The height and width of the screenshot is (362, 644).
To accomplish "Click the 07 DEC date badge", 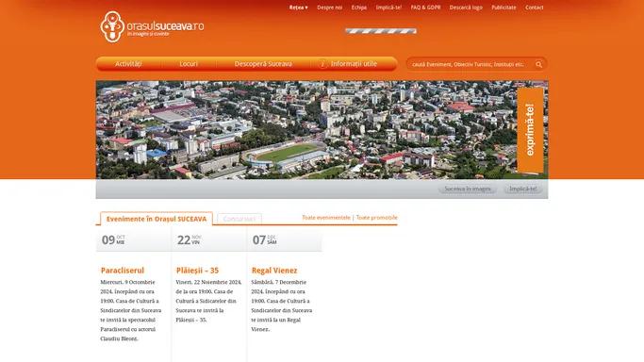I will [265, 239].
